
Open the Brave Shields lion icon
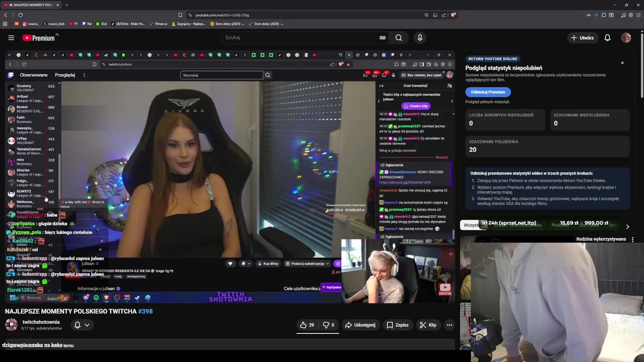pyautogui.click(x=453, y=15)
